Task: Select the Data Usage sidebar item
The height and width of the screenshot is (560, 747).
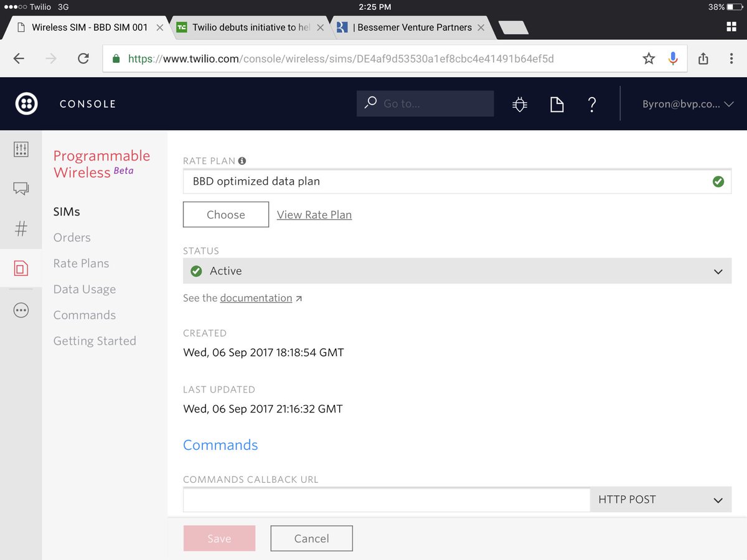Action: pos(84,289)
